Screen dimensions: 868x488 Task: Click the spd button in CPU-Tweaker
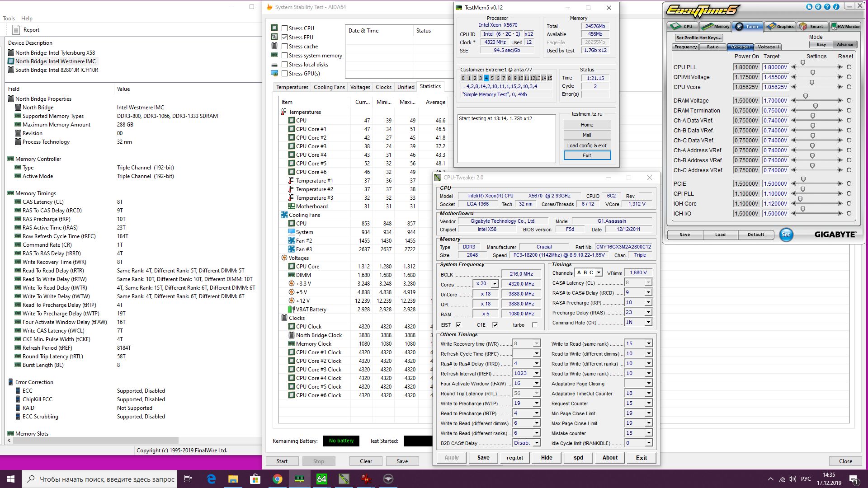578,457
